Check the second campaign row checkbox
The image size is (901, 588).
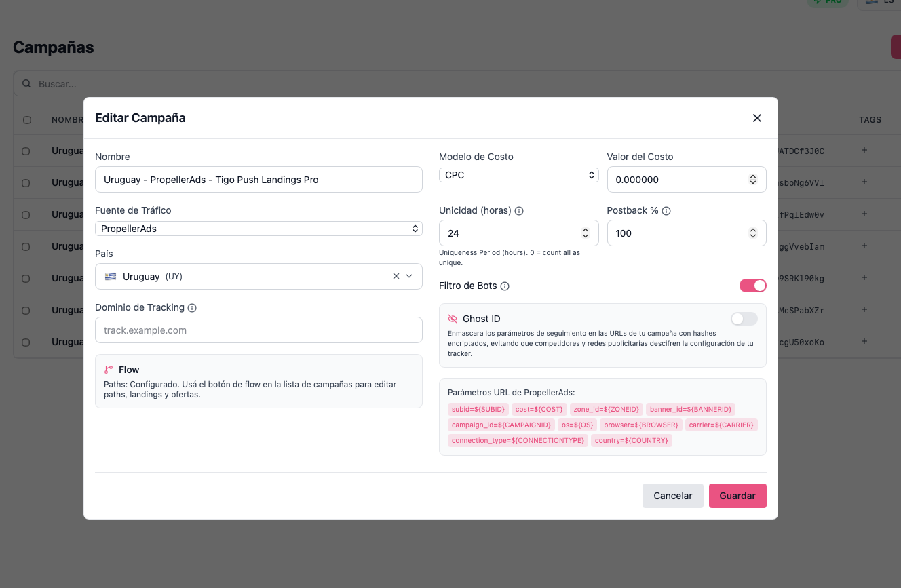tap(26, 183)
